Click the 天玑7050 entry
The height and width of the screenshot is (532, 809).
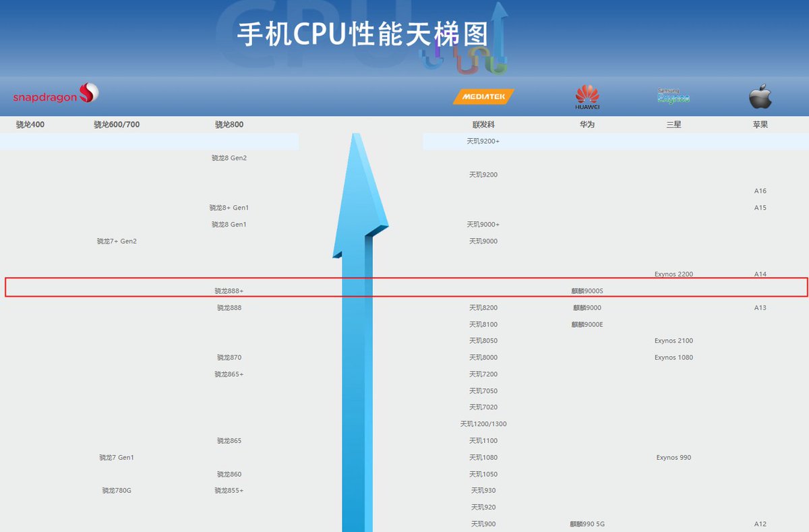483,391
